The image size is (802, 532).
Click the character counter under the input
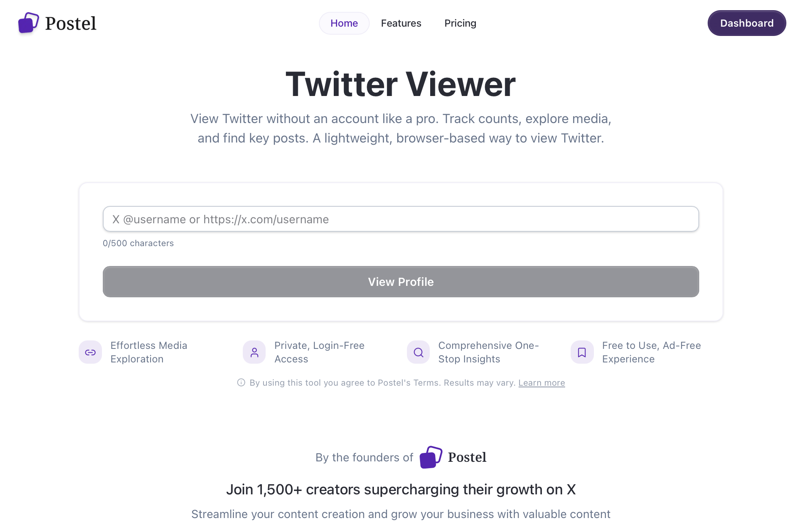138,243
